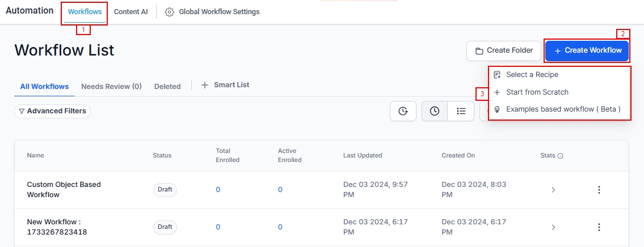644x247 pixels.
Task: Switch to the clock recent view toggle
Action: (x=435, y=111)
